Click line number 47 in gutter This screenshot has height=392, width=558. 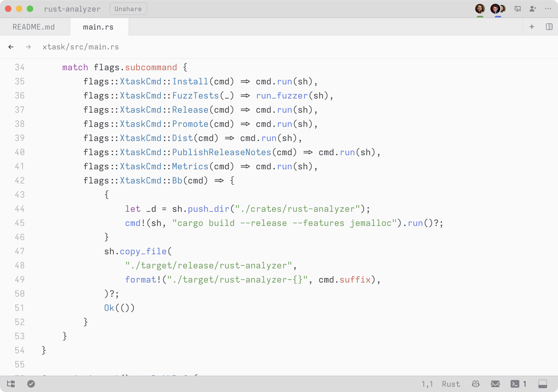click(20, 251)
